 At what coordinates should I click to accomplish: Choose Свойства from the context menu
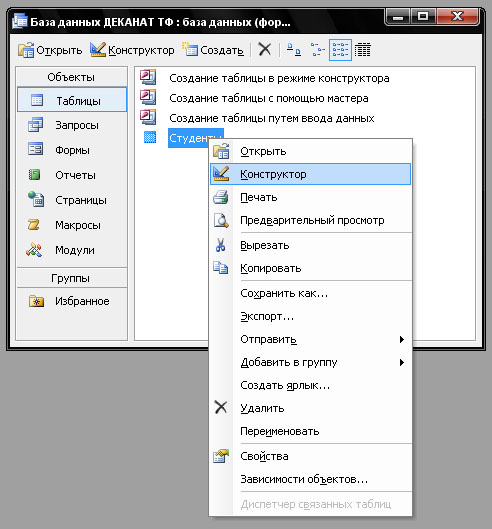coord(310,456)
